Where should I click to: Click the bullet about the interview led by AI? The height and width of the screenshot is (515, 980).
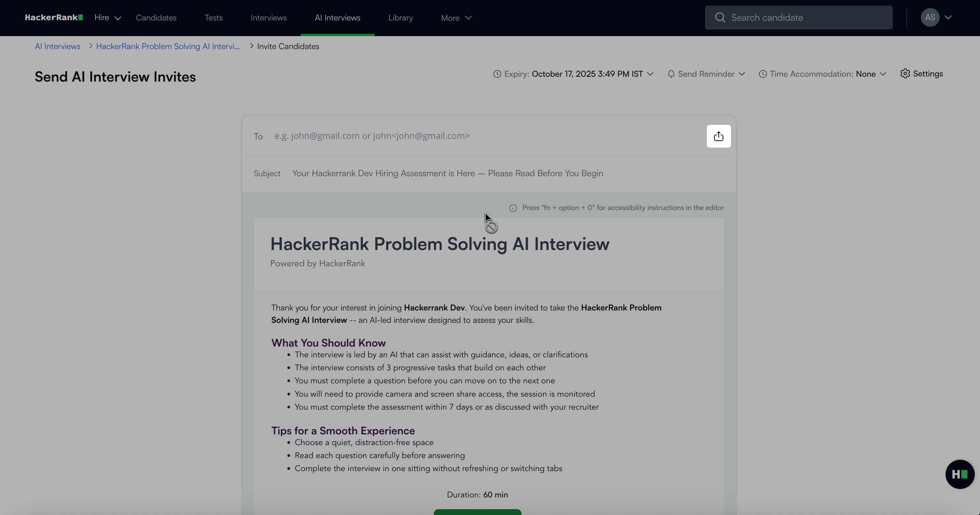441,355
